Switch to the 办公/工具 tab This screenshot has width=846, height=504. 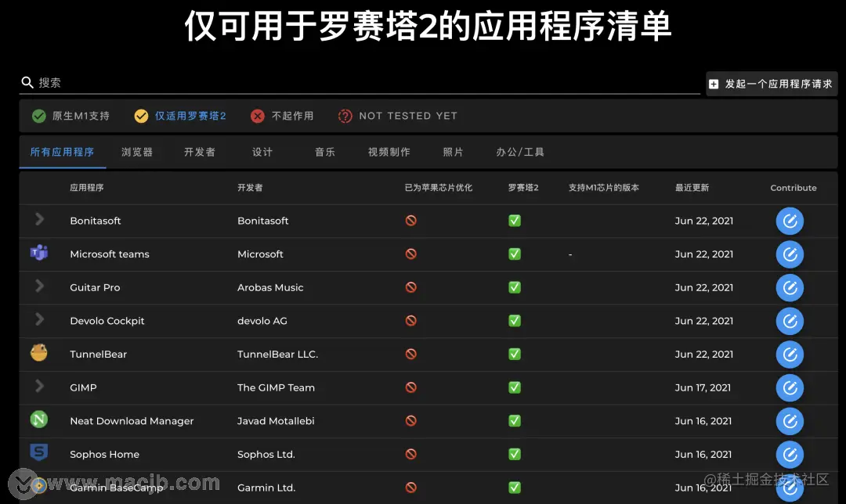[520, 152]
